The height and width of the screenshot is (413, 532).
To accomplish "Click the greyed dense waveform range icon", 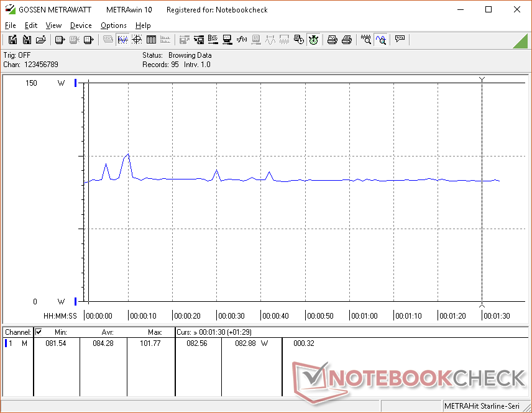I will coord(284,40).
